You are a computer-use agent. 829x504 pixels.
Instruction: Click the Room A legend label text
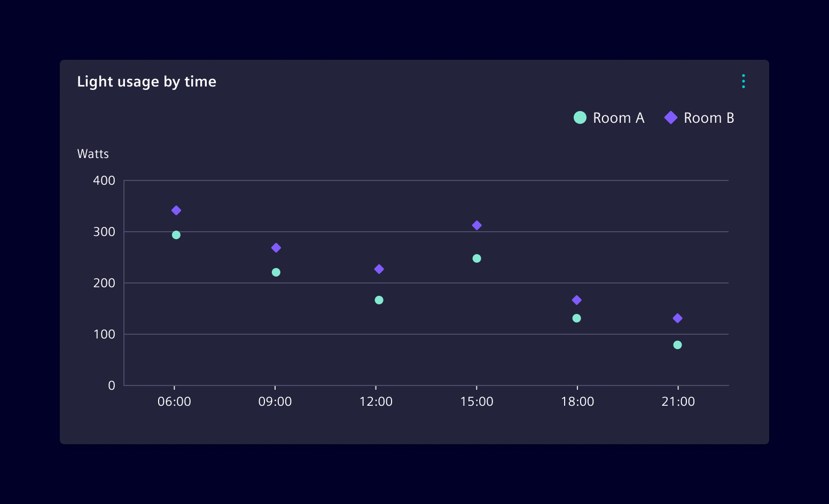click(619, 117)
